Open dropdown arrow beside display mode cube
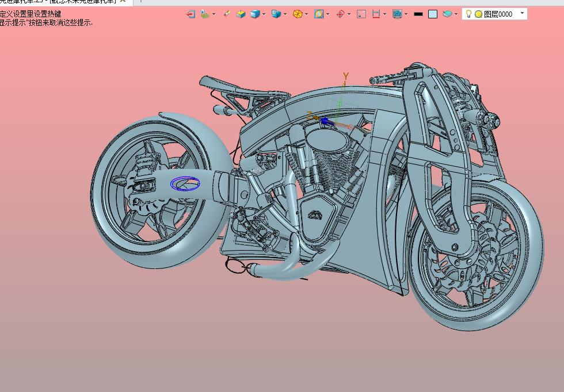This screenshot has height=392, width=564. pyautogui.click(x=285, y=14)
